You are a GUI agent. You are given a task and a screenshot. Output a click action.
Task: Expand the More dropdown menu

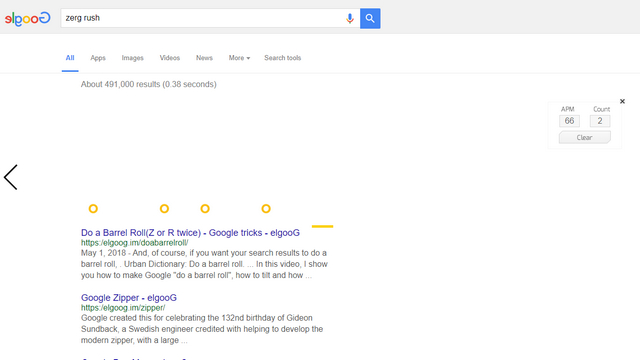tap(239, 58)
